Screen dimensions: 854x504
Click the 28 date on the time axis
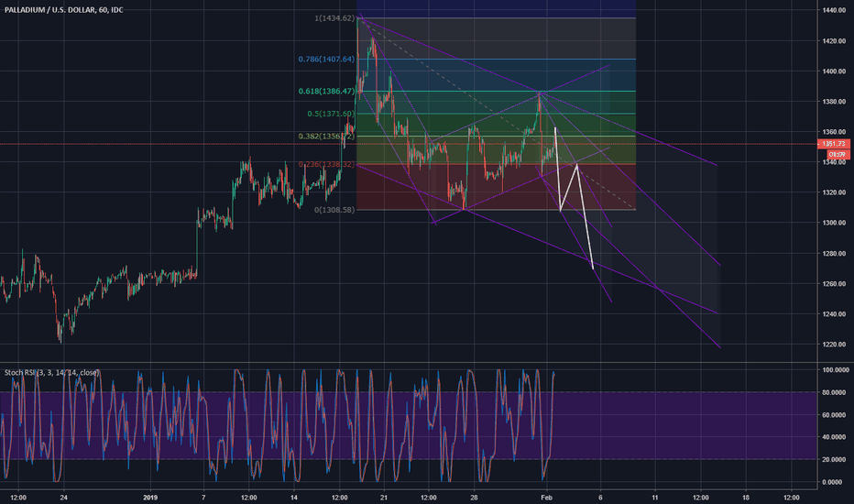tap(475, 498)
